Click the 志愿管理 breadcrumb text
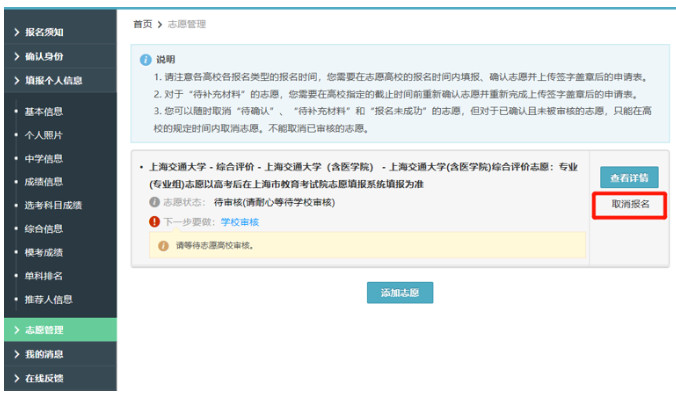676x400 pixels. pos(187,24)
